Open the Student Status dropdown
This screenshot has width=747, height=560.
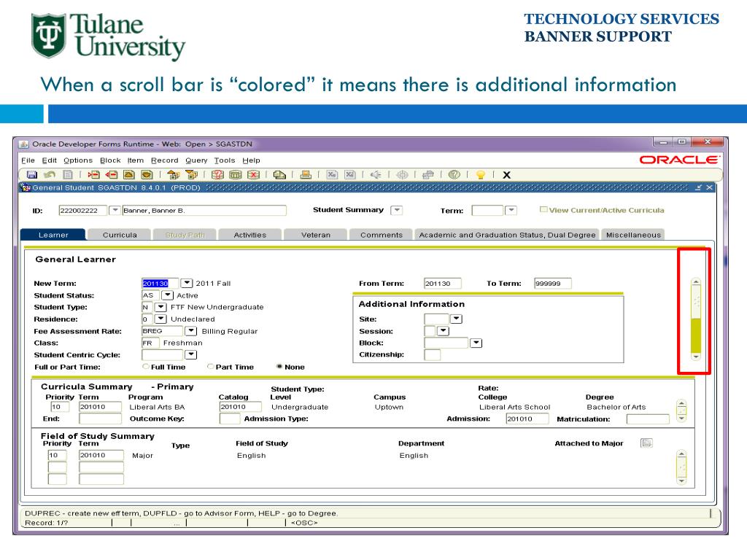point(168,295)
